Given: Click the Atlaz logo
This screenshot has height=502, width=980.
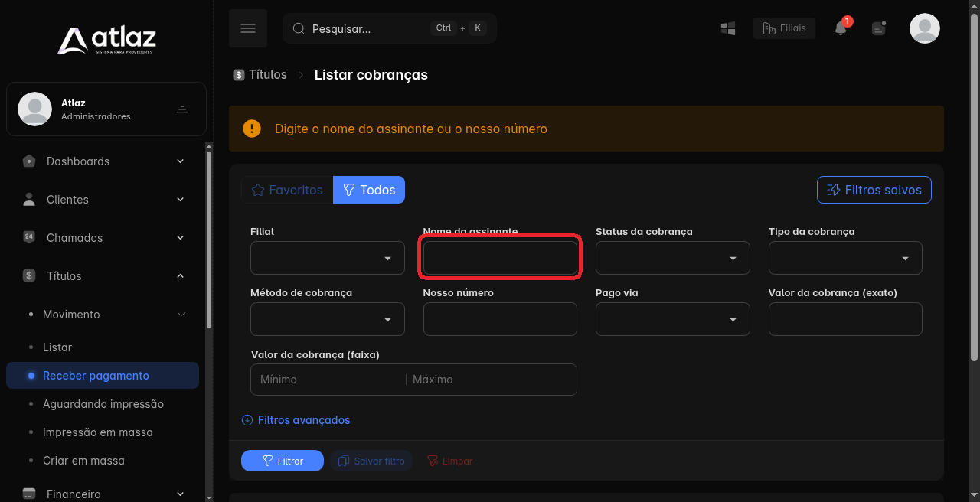Looking at the screenshot, I should coord(106,41).
